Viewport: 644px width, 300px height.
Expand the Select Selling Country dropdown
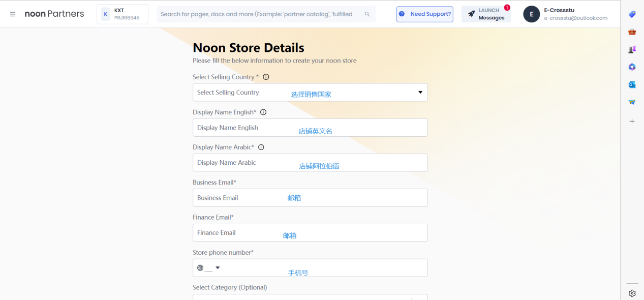[420, 92]
